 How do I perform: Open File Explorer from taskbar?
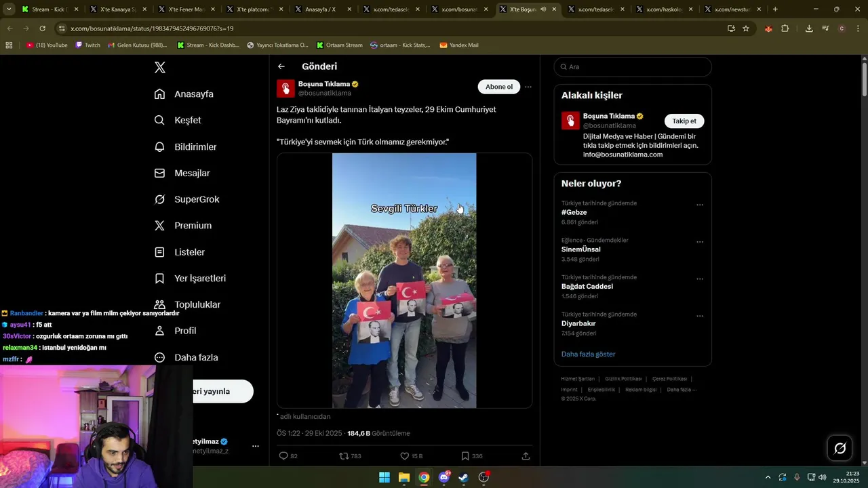point(404,477)
